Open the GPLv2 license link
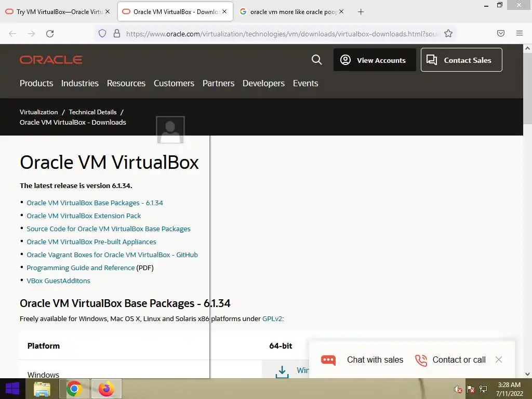532x399 pixels. [272, 319]
